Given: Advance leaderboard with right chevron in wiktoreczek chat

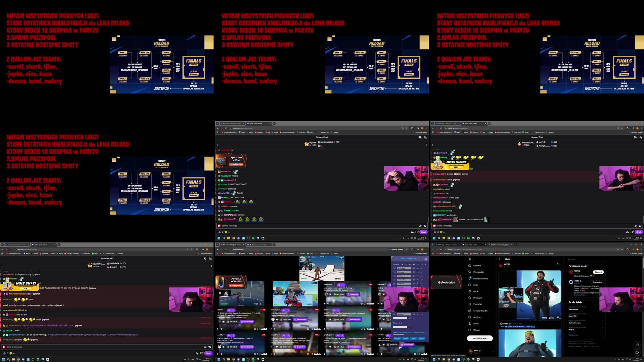Looking at the screenshot, I should (x=642, y=145).
